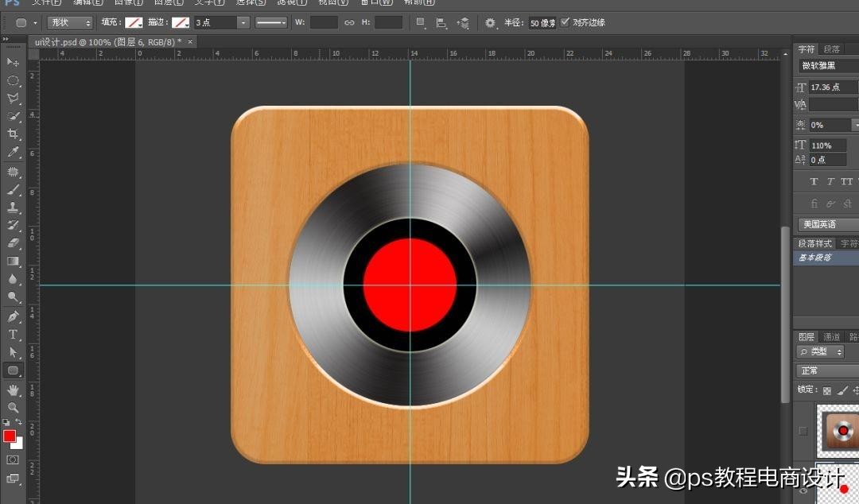Select the Horizontal Type tool
The width and height of the screenshot is (859, 504).
point(13,335)
